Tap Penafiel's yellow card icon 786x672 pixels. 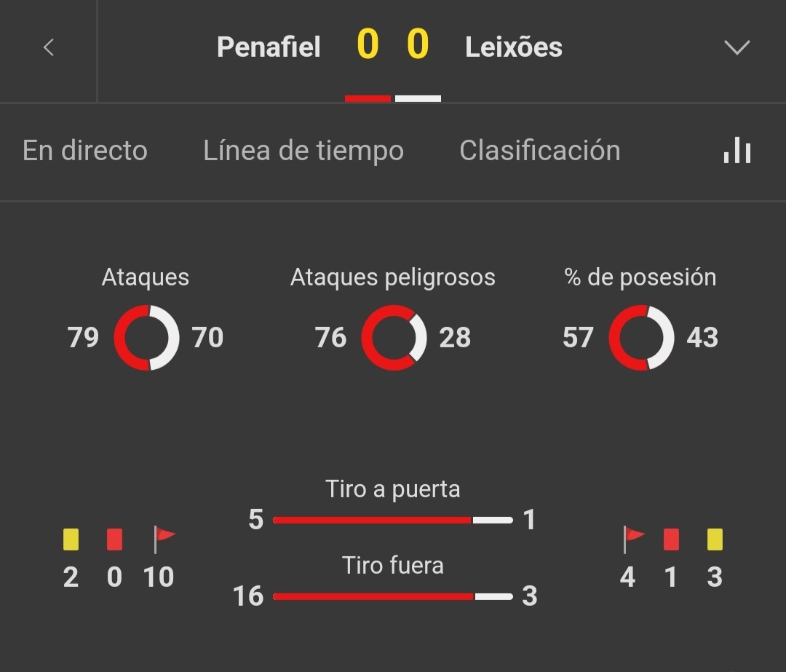click(x=71, y=539)
